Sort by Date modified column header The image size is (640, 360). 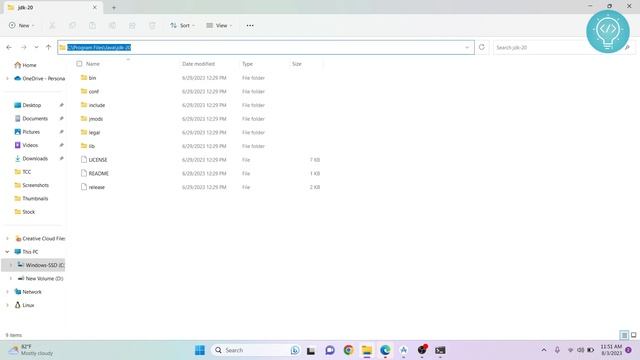point(198,64)
